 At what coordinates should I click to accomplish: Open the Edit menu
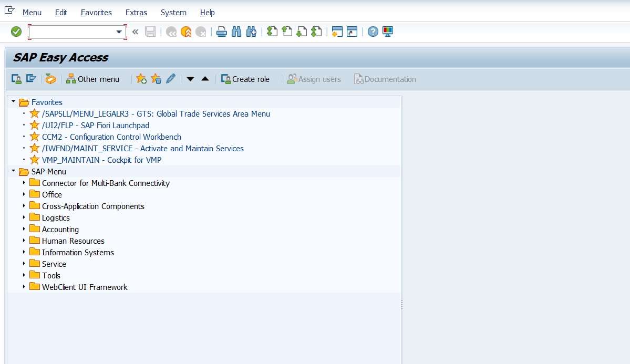(x=61, y=13)
